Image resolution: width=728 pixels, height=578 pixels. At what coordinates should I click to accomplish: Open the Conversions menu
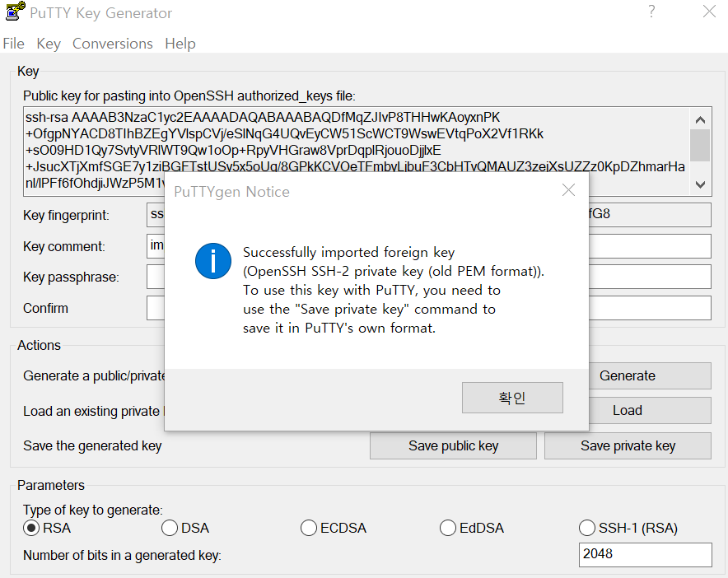pyautogui.click(x=112, y=44)
